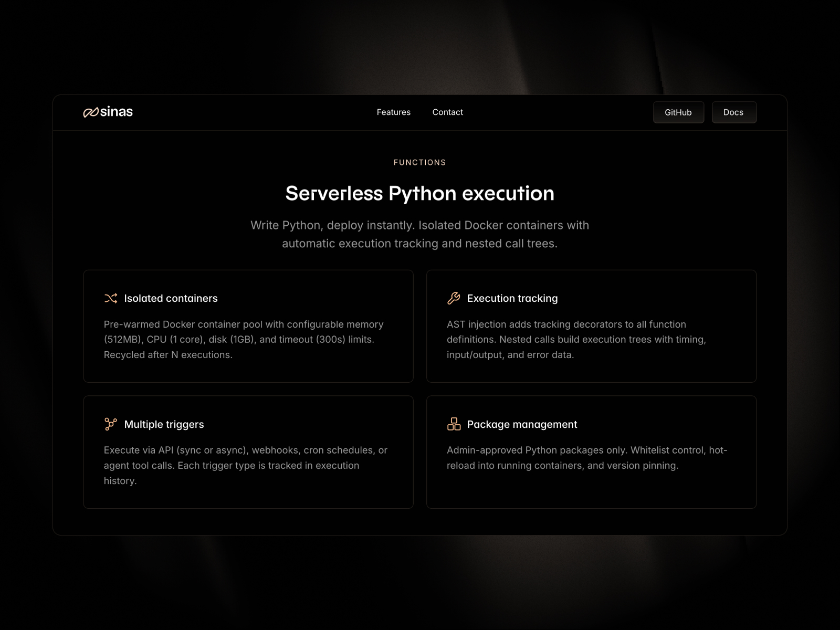Click the wrench icon beside Execution tracking

tap(454, 298)
